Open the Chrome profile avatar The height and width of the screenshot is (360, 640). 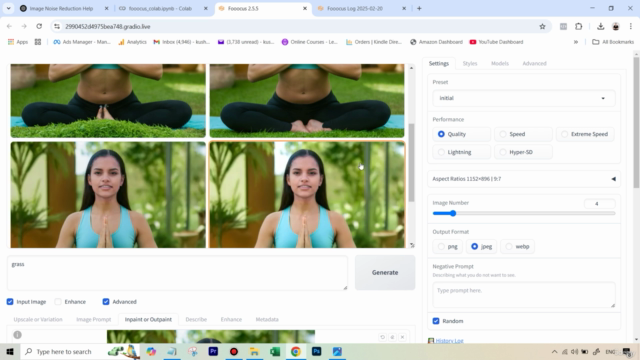tap(616, 26)
